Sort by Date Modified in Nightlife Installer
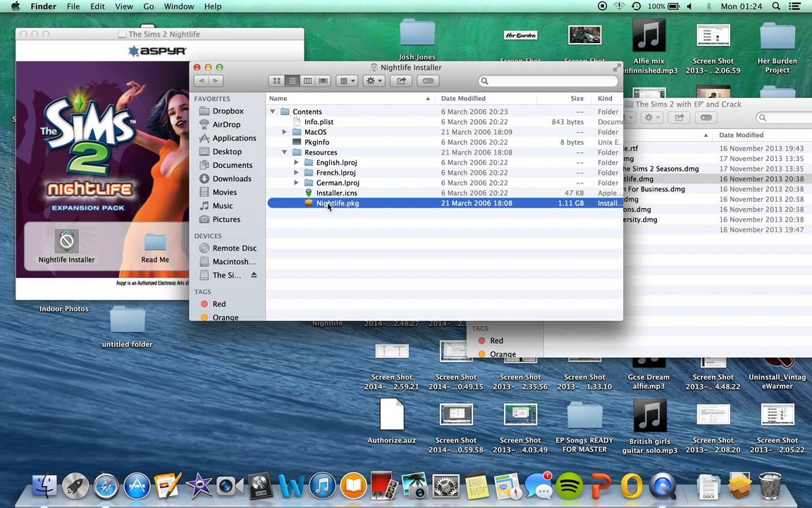Screen dimensions: 812x508 coord(485,99)
